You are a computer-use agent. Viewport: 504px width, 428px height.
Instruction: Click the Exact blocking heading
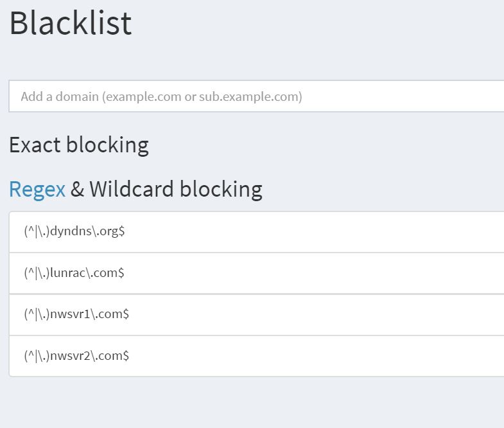79,145
